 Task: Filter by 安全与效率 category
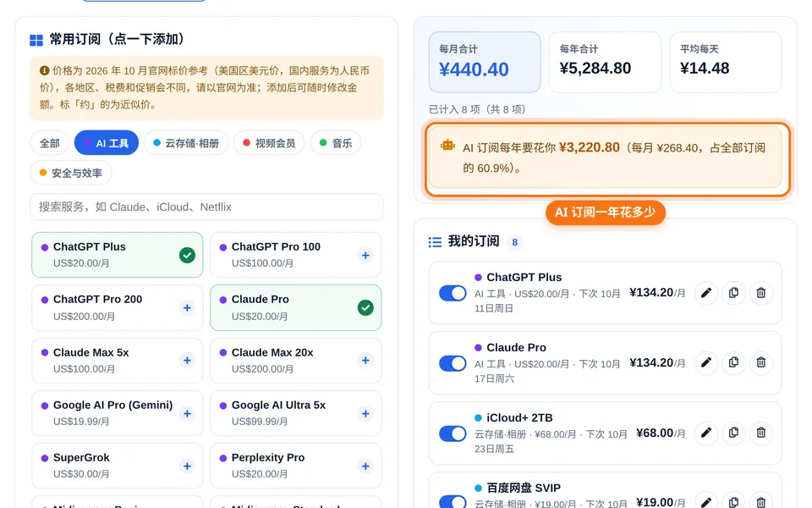coord(71,173)
